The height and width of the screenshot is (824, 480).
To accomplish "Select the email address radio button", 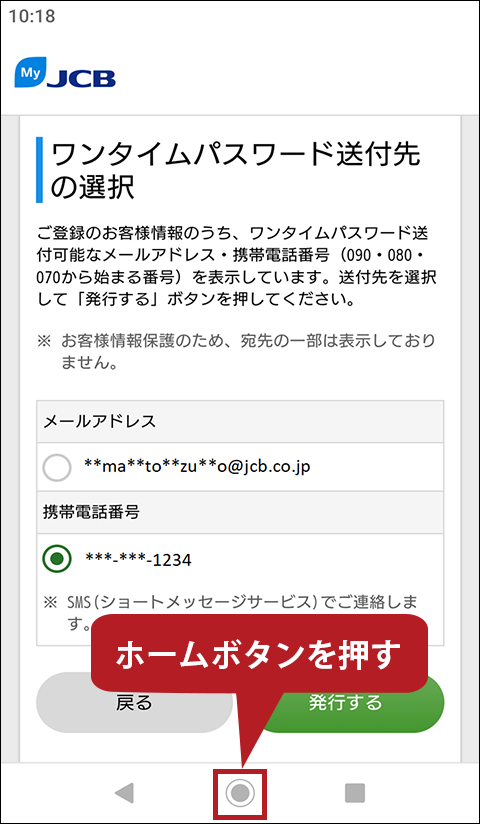I will 57,467.
